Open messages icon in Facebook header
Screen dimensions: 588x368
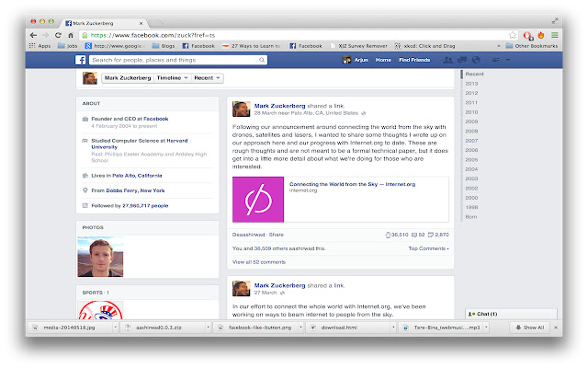462,60
